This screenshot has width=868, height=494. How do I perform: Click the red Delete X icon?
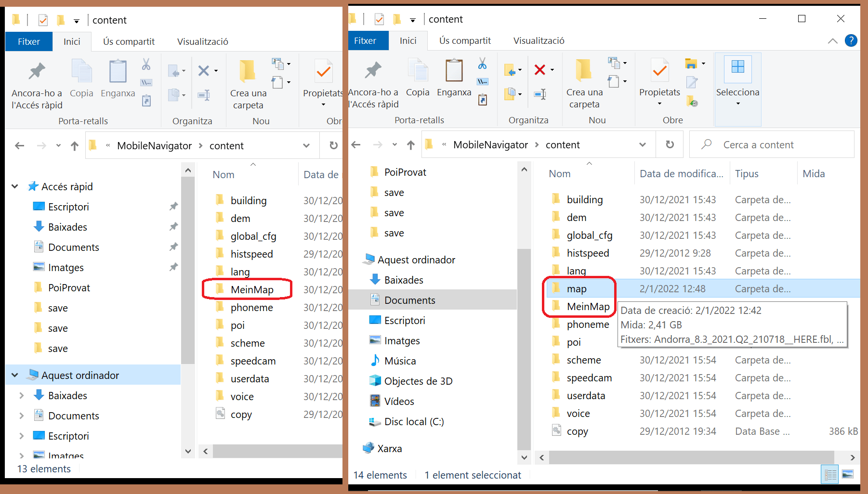point(540,70)
